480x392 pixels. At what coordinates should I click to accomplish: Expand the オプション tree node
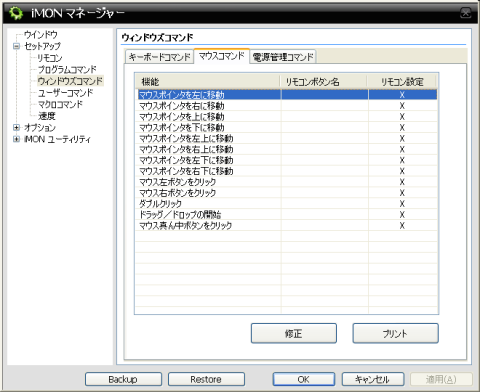[x=16, y=127]
